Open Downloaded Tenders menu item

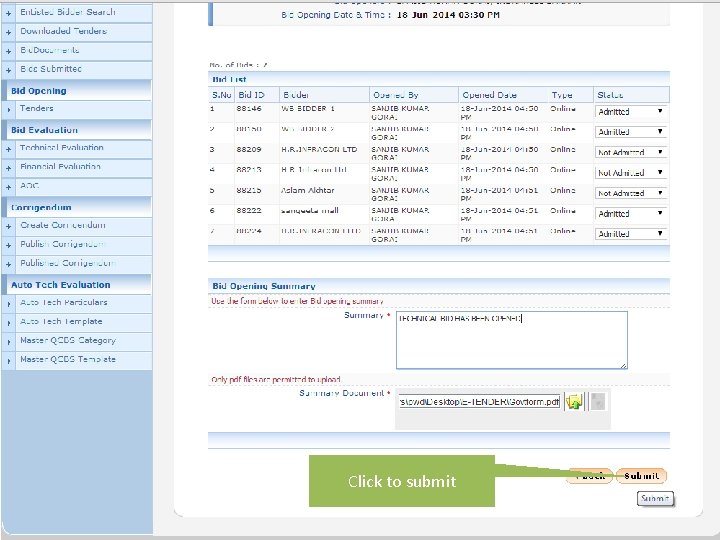[63, 31]
